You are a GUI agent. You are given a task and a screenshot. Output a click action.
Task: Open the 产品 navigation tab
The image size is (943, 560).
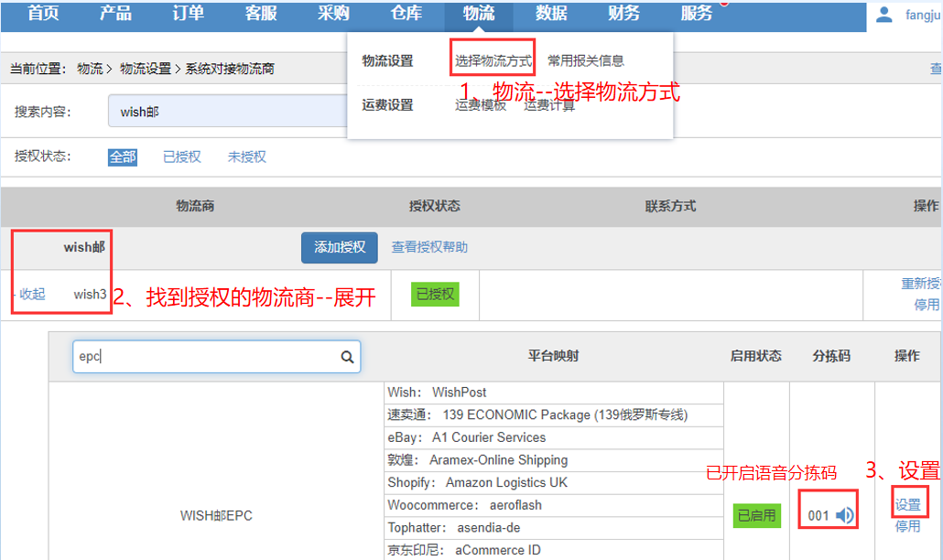115,13
